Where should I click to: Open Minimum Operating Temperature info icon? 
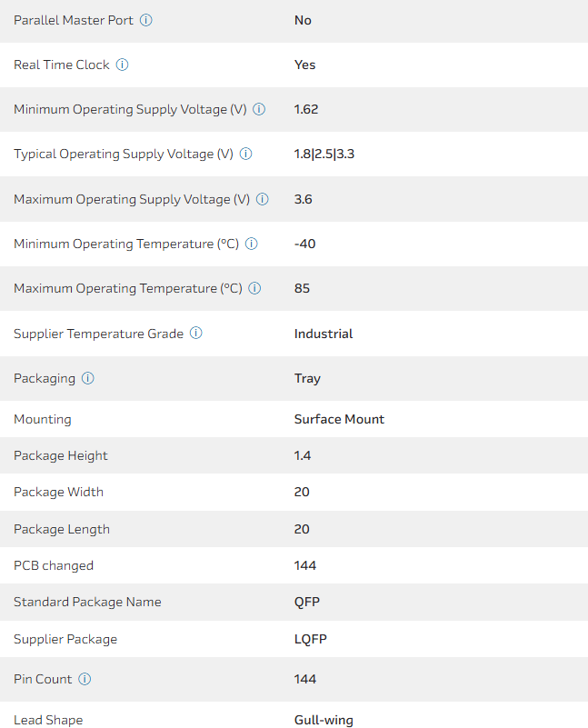click(x=252, y=244)
